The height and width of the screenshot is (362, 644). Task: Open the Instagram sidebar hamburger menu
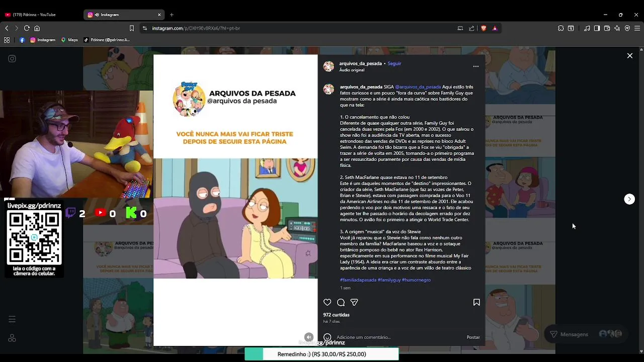click(12, 319)
